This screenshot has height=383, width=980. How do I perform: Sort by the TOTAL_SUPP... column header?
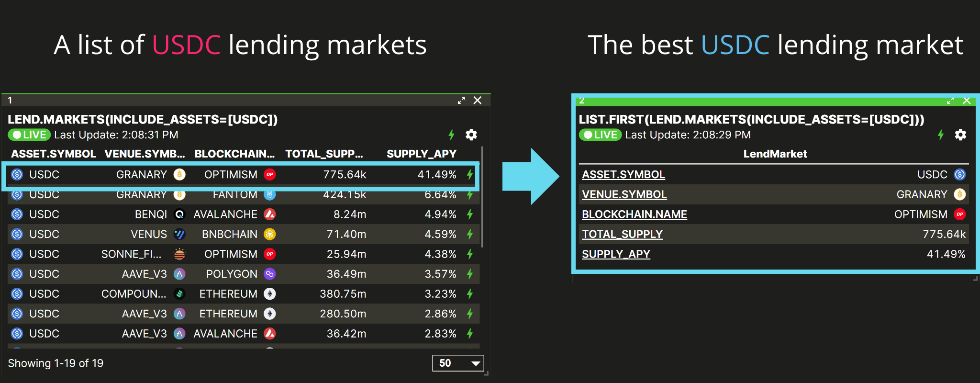(x=324, y=154)
